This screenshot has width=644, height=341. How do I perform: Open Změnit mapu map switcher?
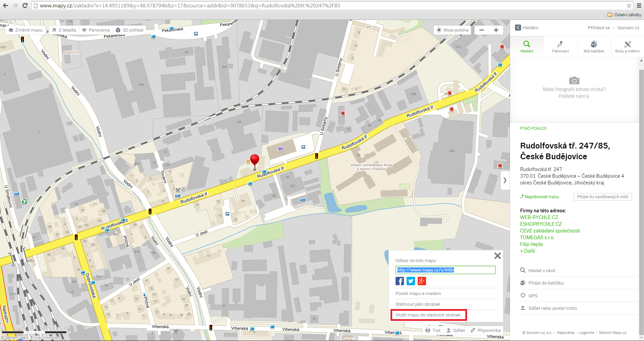(26, 30)
